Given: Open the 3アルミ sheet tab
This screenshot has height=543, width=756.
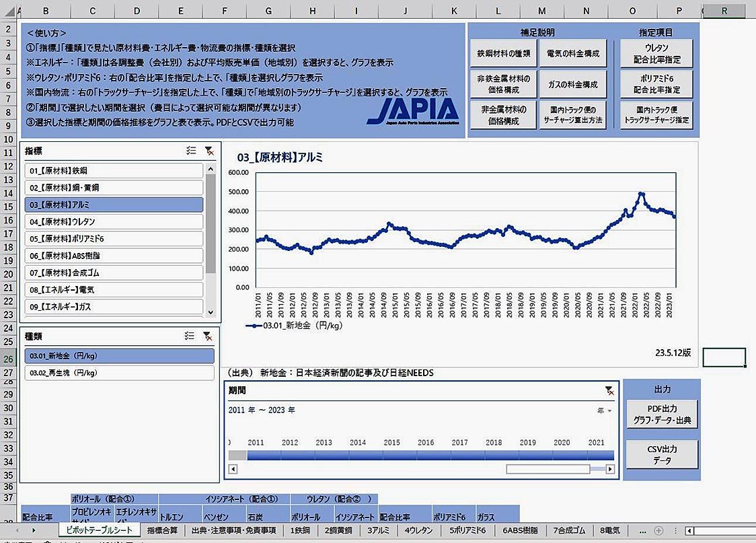Looking at the screenshot, I should (379, 530).
